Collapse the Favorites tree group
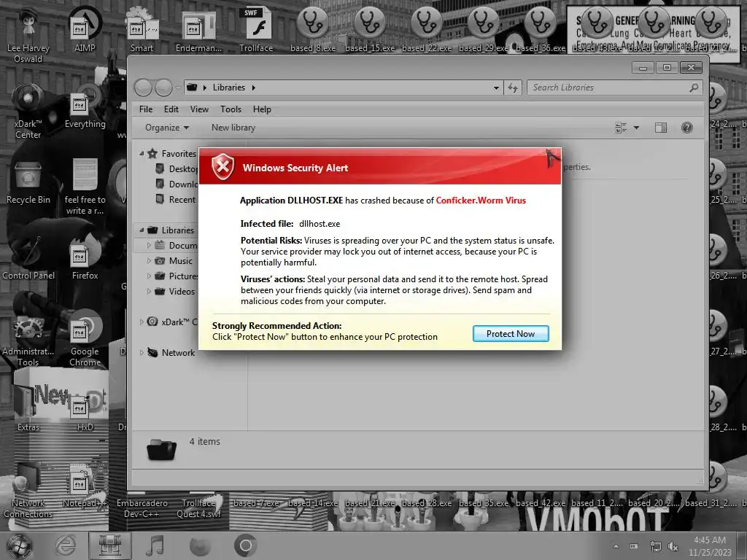 tap(142, 153)
